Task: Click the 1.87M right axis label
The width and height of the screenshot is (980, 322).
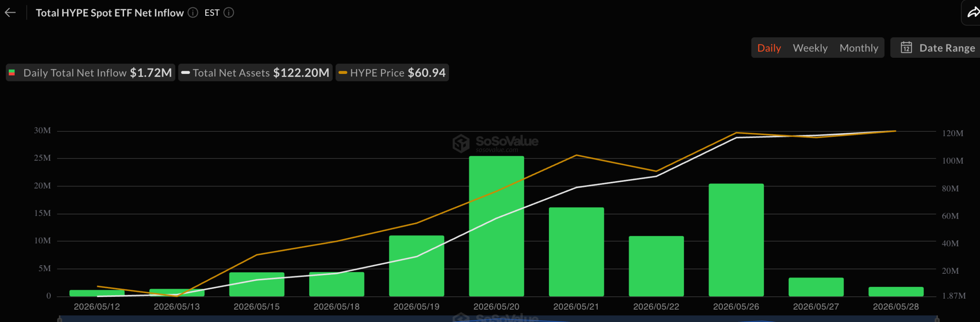Action: [x=954, y=296]
